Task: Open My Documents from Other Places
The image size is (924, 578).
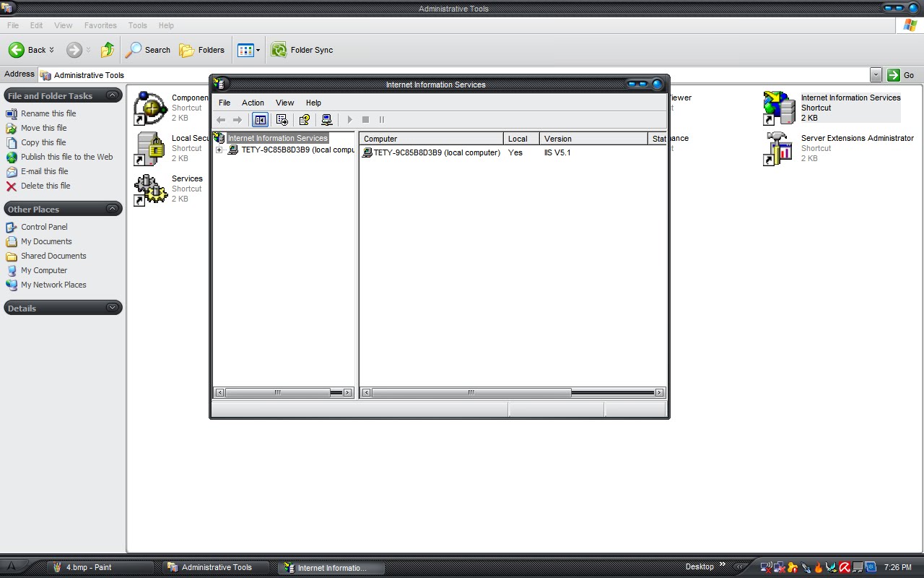Action: (x=46, y=241)
